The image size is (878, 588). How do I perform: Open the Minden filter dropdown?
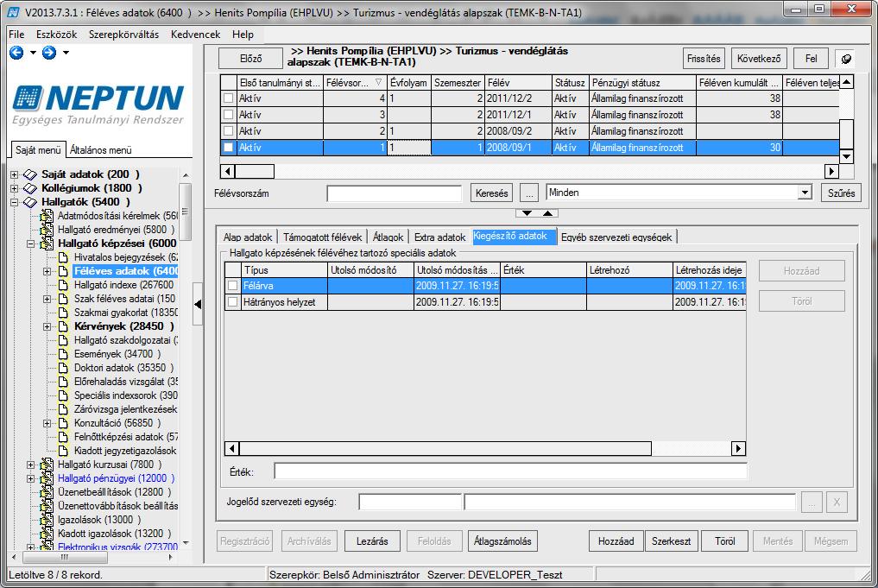(805, 193)
